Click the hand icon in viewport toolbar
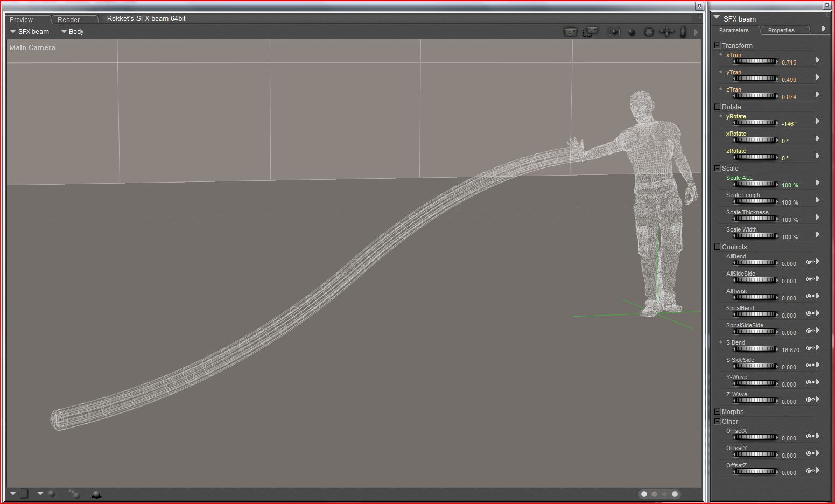The width and height of the screenshot is (835, 504). click(x=683, y=32)
